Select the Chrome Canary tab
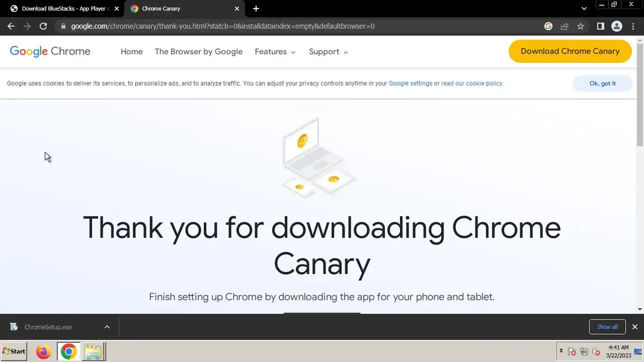 [185, 9]
